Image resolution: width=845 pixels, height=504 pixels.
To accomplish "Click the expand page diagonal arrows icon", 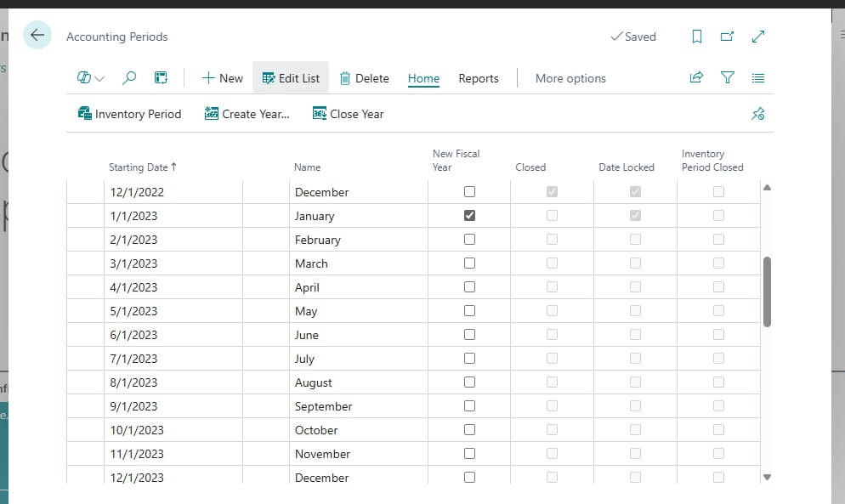I will point(758,37).
